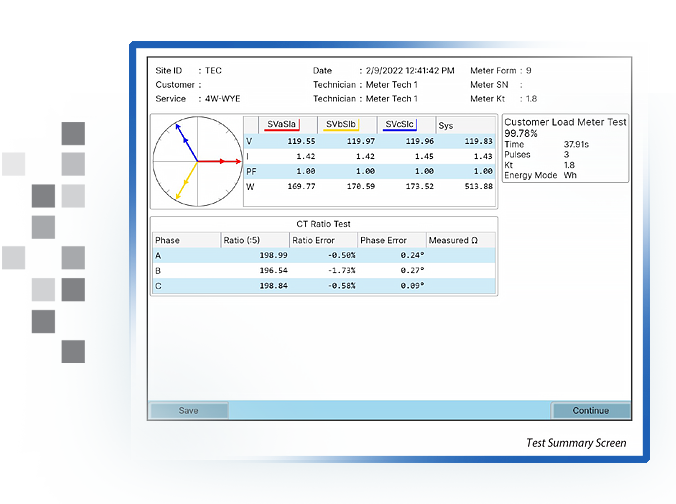Click system voltage value 119.83
This screenshot has height=504, width=676.
[479, 141]
